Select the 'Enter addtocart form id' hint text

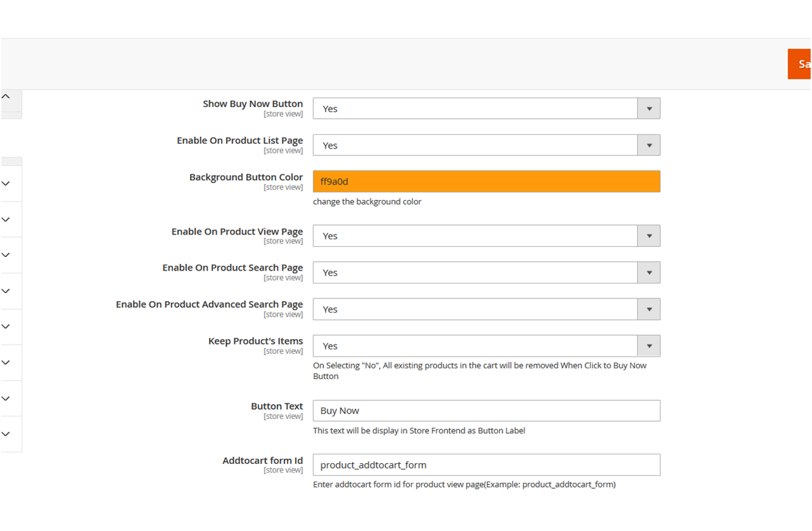click(x=465, y=485)
